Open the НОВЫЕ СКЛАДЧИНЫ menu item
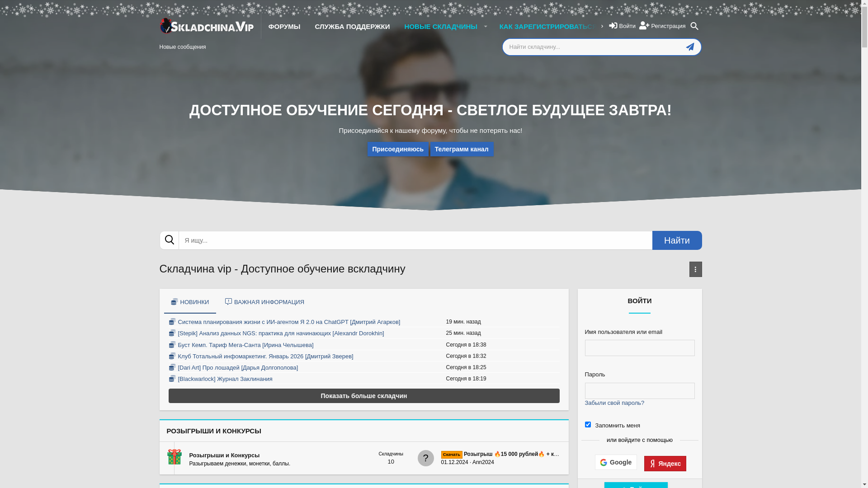The width and height of the screenshot is (868, 488). (441, 27)
